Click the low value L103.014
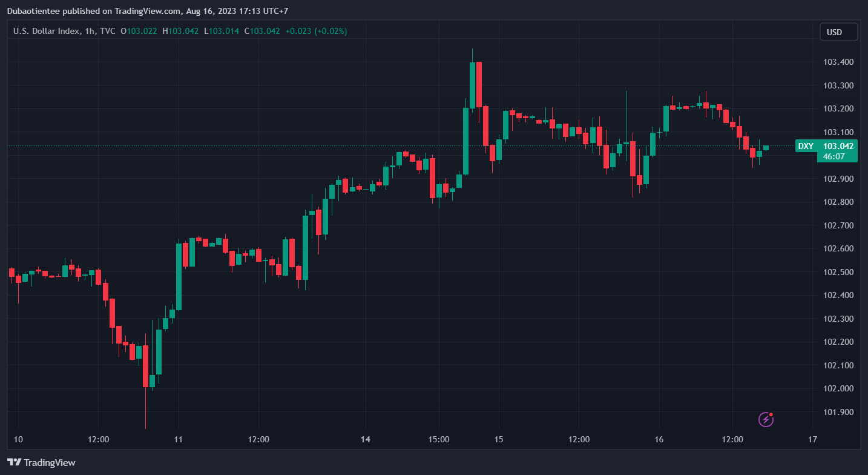This screenshot has height=475, width=868. coord(221,31)
